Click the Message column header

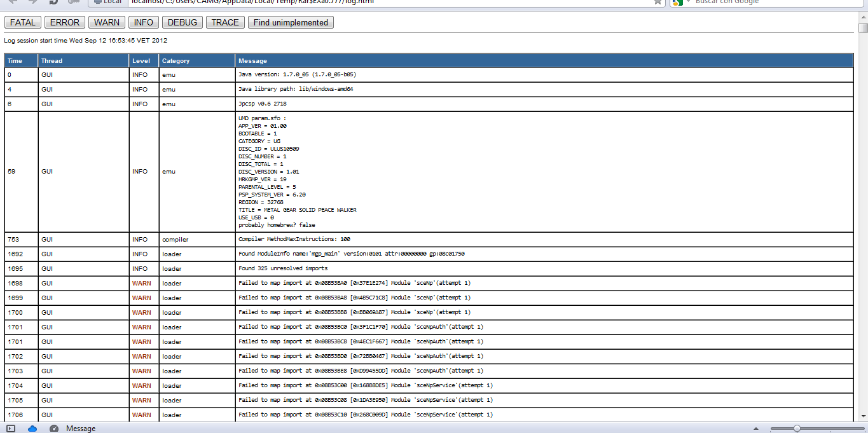(x=544, y=60)
